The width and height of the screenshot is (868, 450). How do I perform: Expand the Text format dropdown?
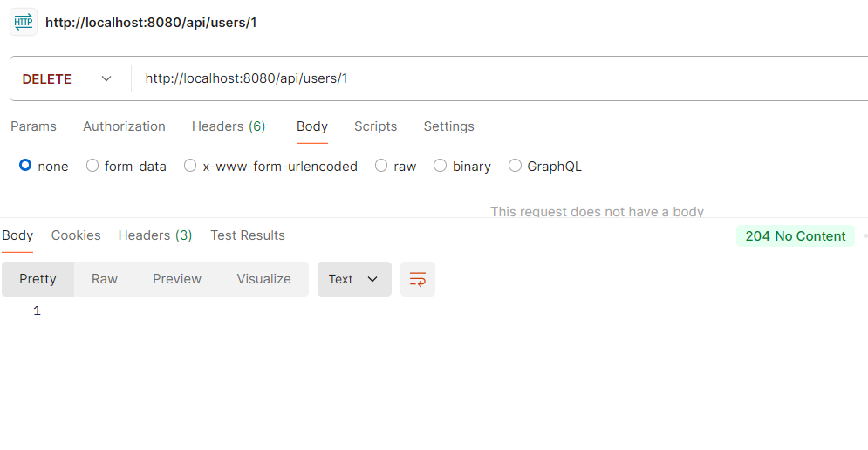[x=354, y=279]
